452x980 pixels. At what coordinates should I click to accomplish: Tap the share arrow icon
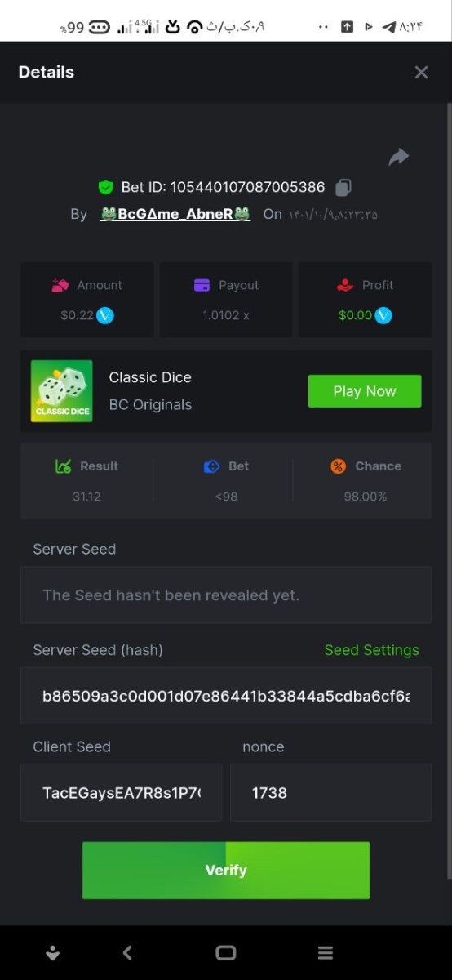(398, 157)
